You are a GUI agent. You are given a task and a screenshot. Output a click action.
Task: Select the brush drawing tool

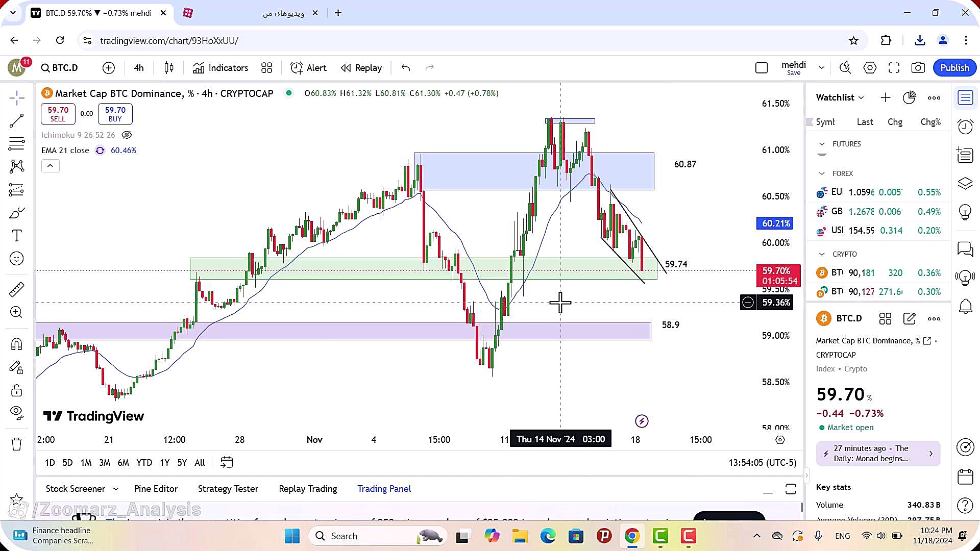[17, 213]
